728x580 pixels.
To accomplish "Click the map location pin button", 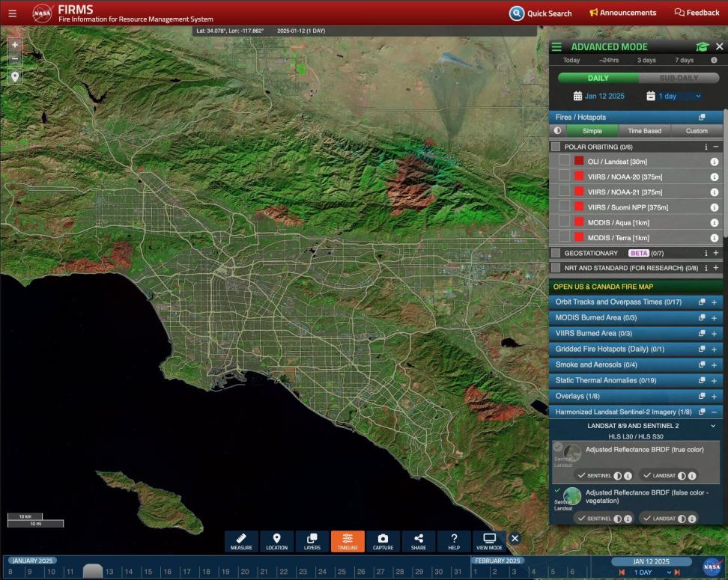I will [x=15, y=76].
